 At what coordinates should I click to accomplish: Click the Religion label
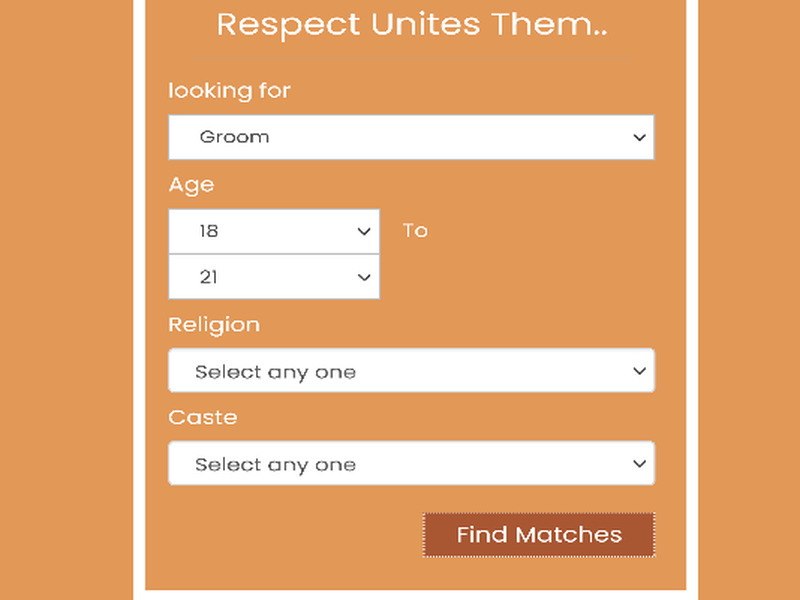point(214,324)
